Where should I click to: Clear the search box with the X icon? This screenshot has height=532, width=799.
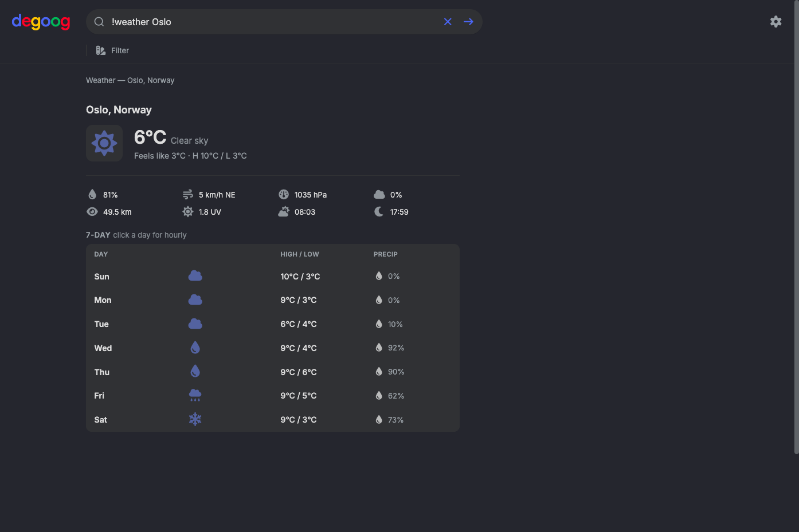click(448, 22)
